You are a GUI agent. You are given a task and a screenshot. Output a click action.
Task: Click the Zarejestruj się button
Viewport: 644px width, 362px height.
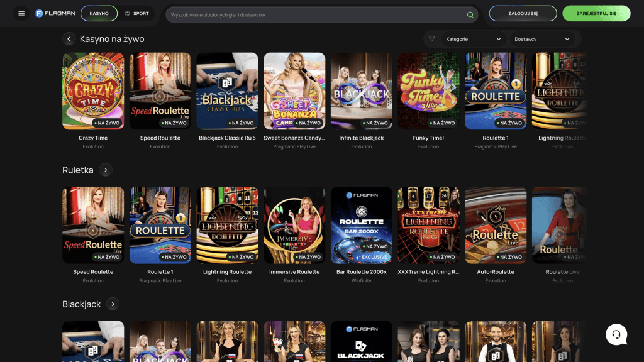[x=596, y=13]
